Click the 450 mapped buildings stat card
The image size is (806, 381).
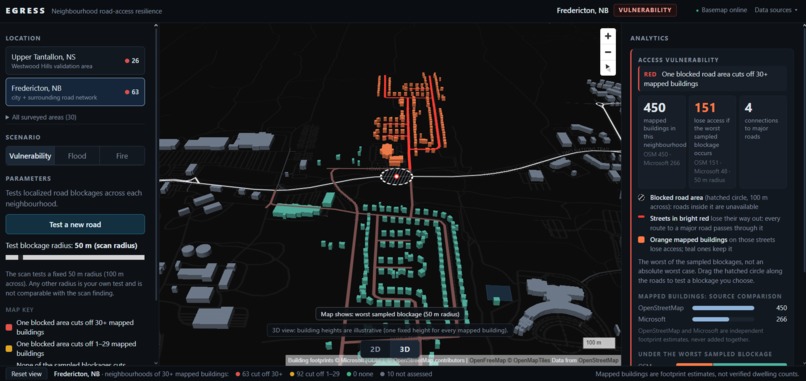pos(662,142)
